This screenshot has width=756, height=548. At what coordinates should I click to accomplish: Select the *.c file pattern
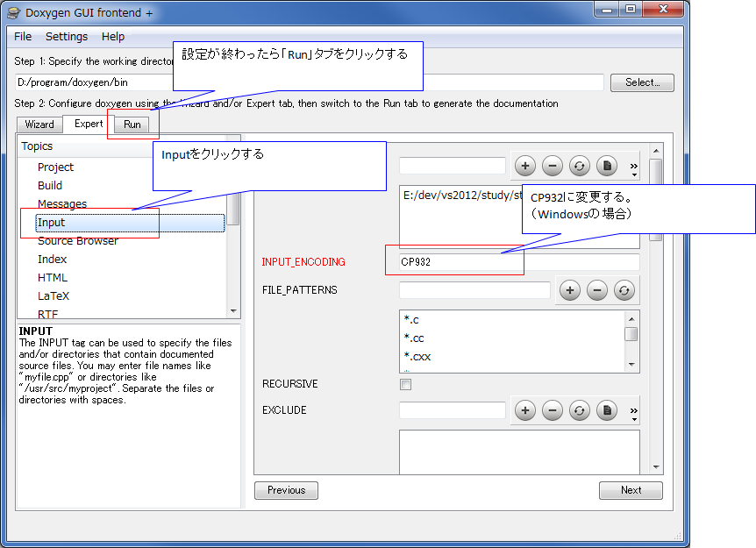[411, 319]
